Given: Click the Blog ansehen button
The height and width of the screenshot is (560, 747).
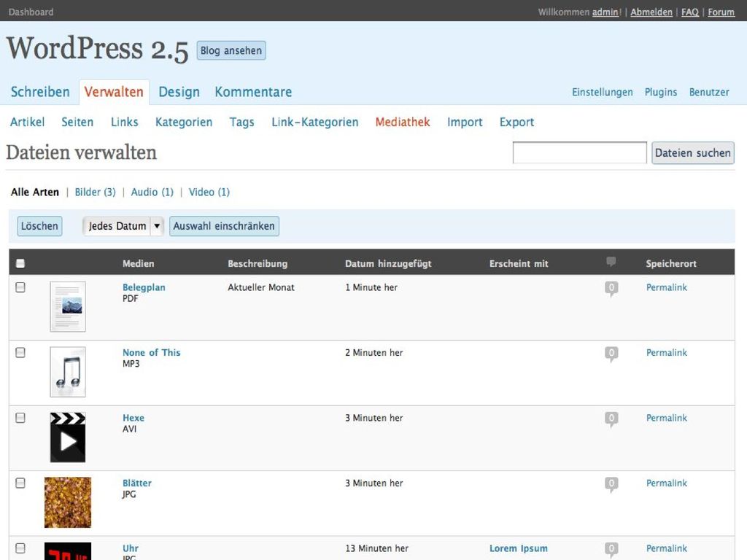Looking at the screenshot, I should pos(231,50).
